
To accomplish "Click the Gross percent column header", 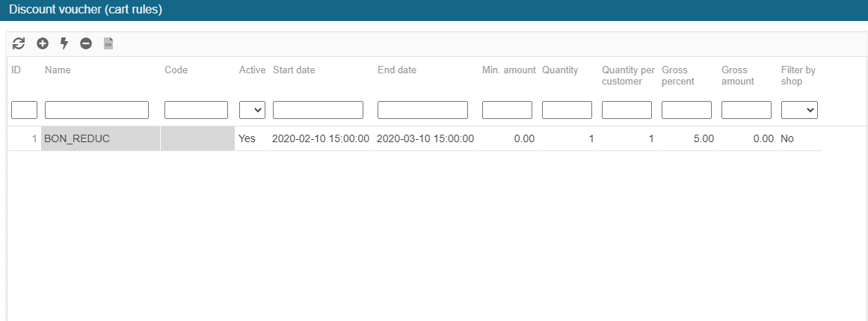I will pyautogui.click(x=677, y=76).
